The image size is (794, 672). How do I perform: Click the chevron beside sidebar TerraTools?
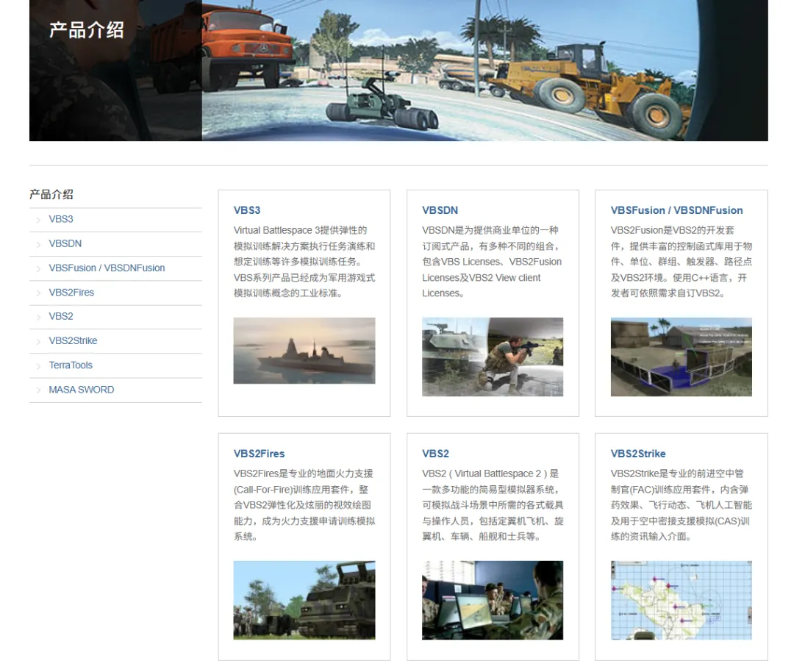(x=38, y=365)
